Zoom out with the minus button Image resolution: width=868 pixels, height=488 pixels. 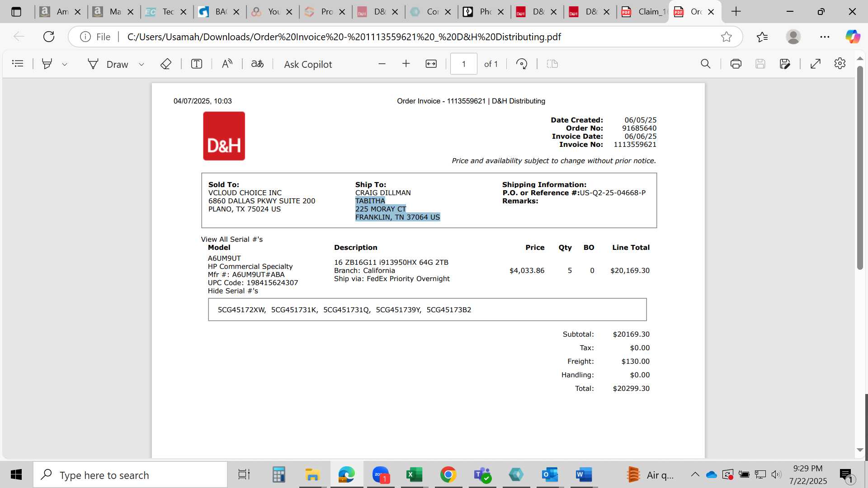pos(382,64)
